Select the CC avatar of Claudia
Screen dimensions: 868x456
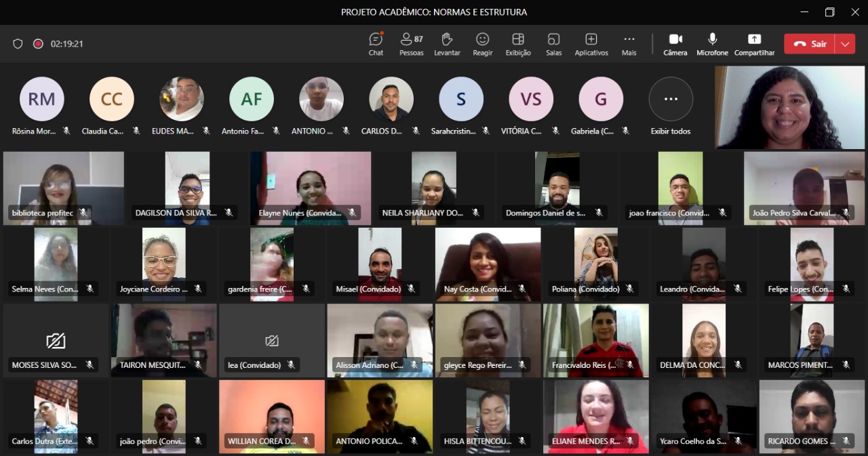point(112,99)
